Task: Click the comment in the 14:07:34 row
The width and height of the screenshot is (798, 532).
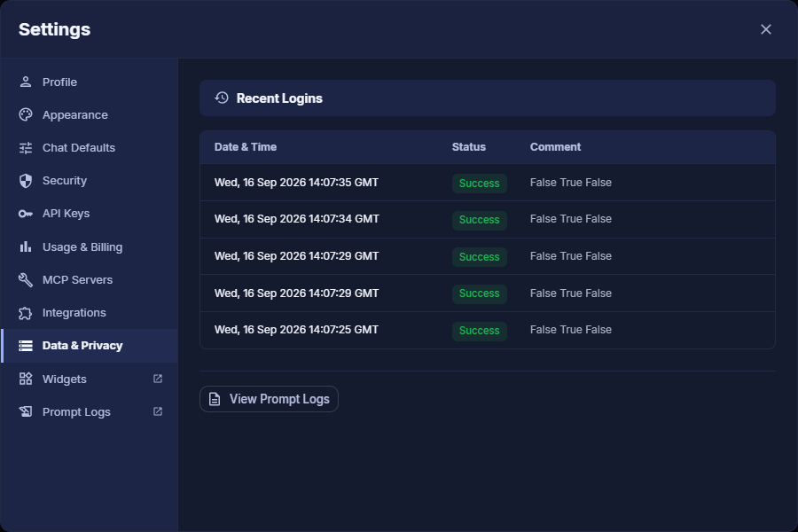Action: [x=570, y=219]
